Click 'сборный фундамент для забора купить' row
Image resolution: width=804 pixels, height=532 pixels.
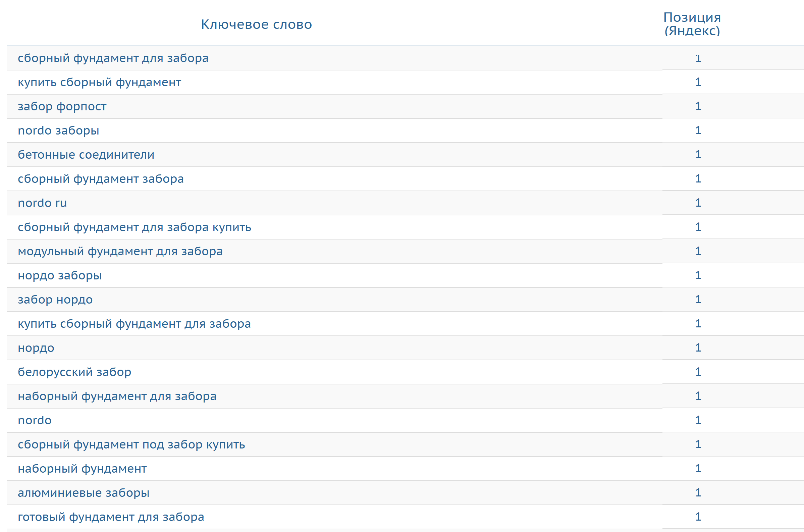tap(135, 227)
